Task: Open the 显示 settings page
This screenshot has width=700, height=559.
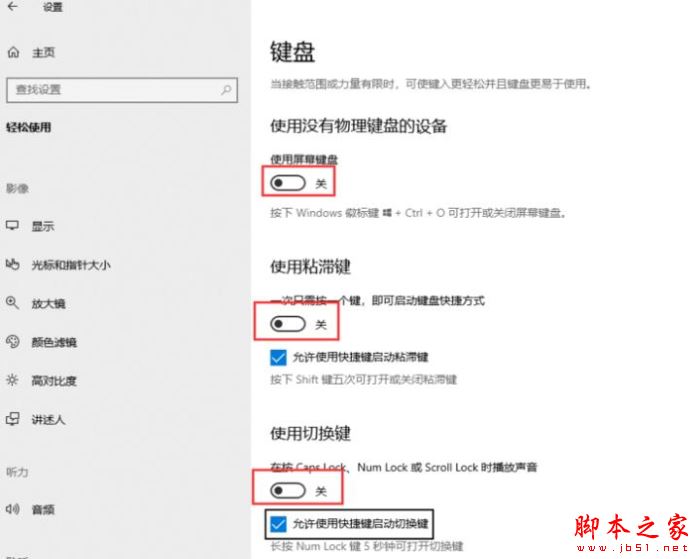Action: pos(43,226)
